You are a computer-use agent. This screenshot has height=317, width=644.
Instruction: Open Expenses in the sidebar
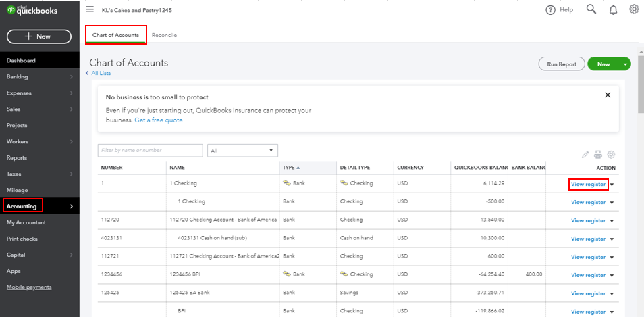tap(39, 93)
